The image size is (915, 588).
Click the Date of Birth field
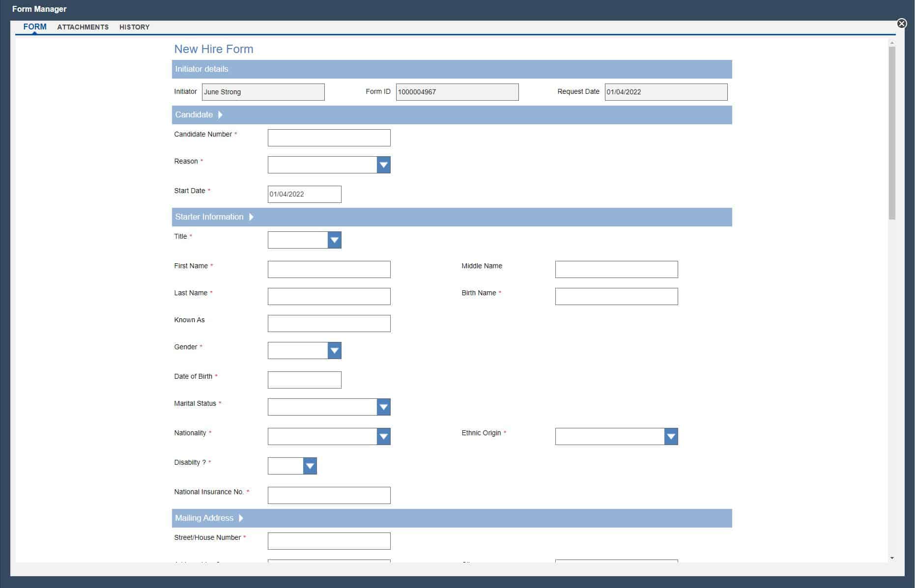[304, 380]
